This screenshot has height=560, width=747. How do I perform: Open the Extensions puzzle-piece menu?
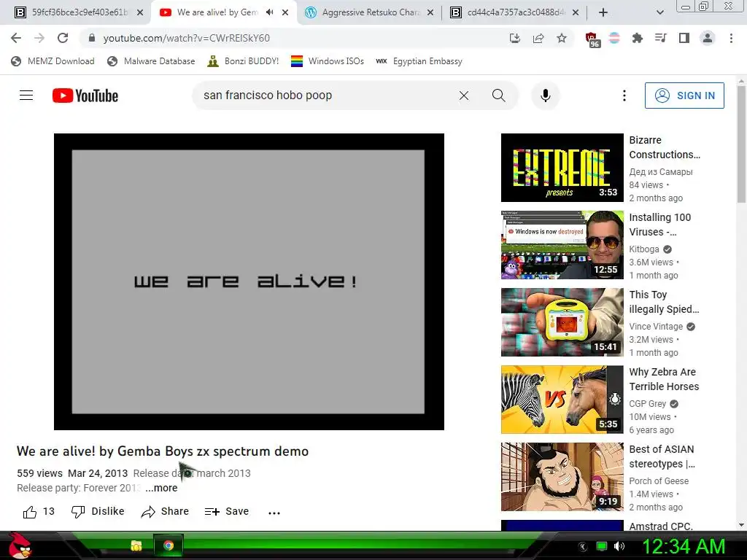coord(638,38)
